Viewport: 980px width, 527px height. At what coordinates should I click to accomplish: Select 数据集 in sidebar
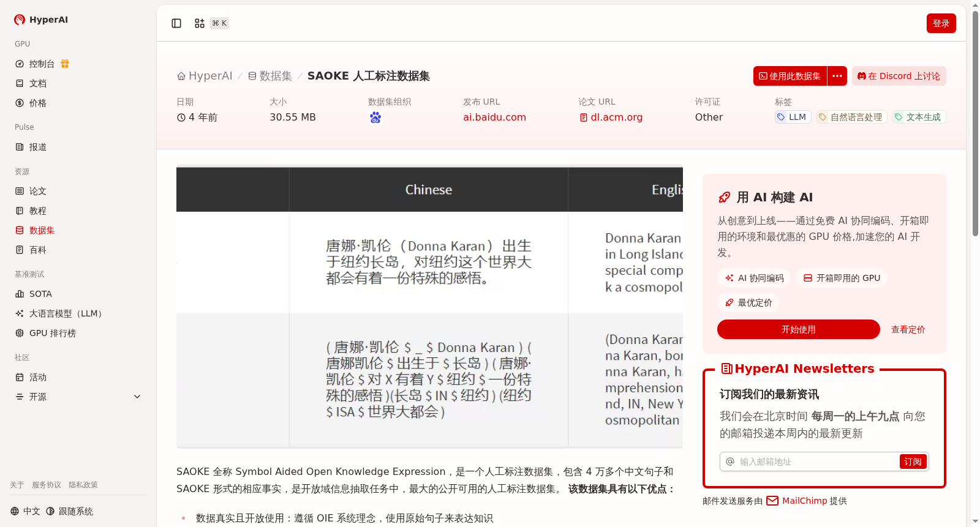pos(42,230)
